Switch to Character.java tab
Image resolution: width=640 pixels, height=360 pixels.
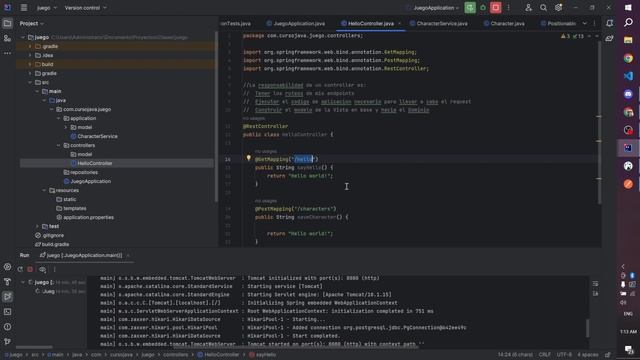click(x=504, y=23)
